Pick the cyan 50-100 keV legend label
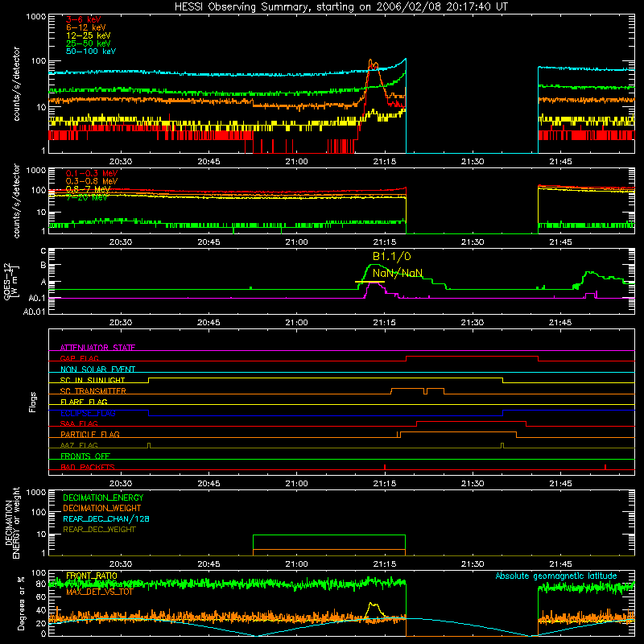The width and height of the screenshot is (644, 644). (x=91, y=52)
